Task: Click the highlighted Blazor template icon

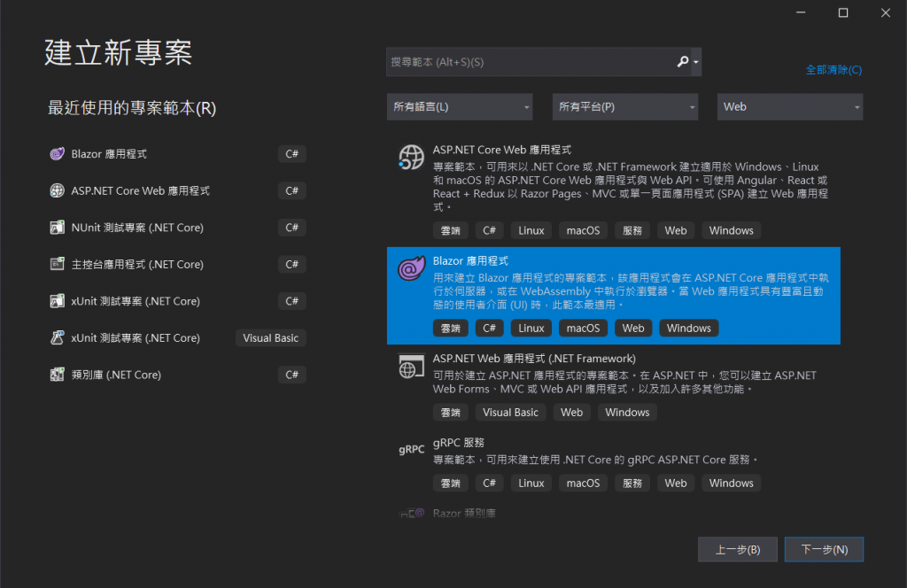Action: 411,268
